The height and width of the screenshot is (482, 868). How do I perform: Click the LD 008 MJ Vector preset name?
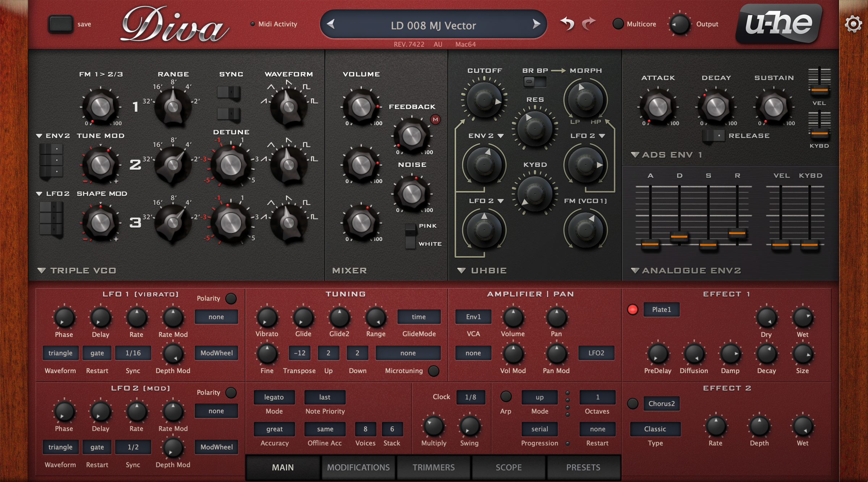point(433,26)
